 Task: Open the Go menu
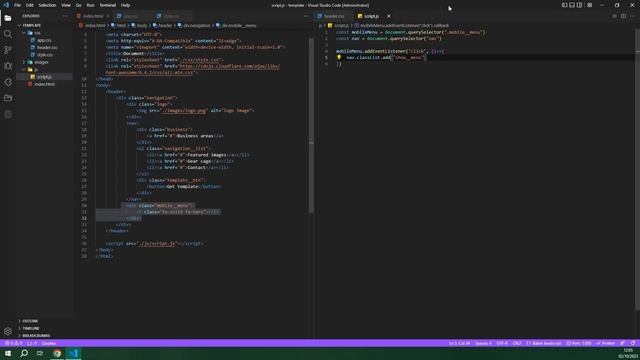(x=78, y=5)
